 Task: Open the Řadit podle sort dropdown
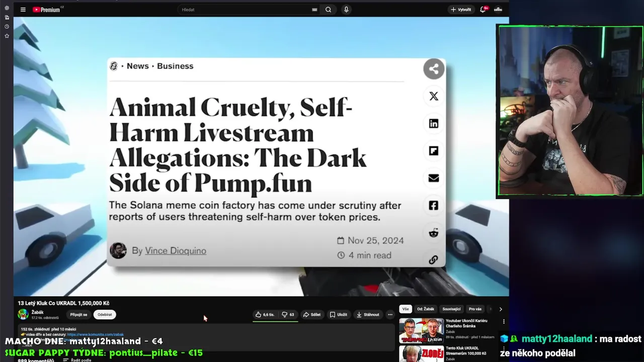point(77,360)
